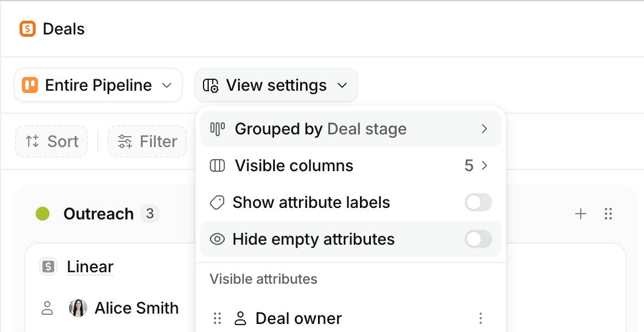
Task: Toggle the Show attribute labels switch
Action: pos(478,202)
